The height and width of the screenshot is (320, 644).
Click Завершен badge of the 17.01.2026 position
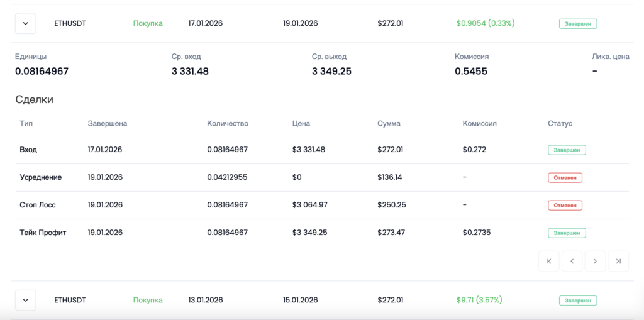click(578, 24)
